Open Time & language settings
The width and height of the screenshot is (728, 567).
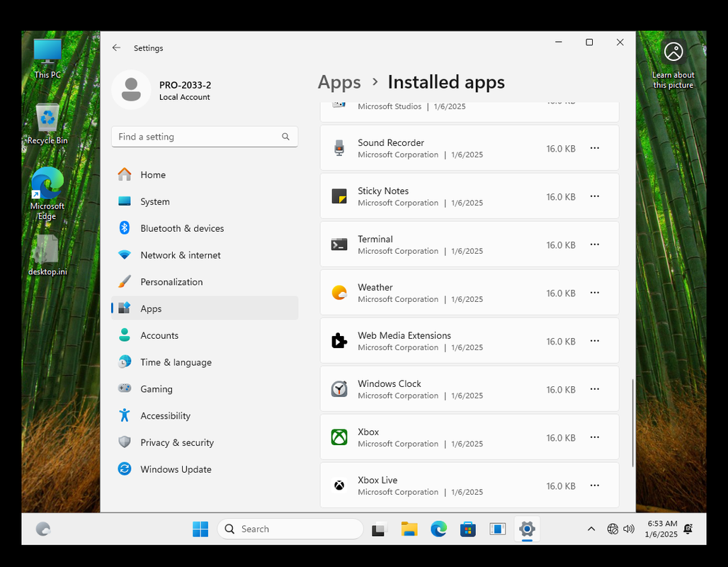205,362
